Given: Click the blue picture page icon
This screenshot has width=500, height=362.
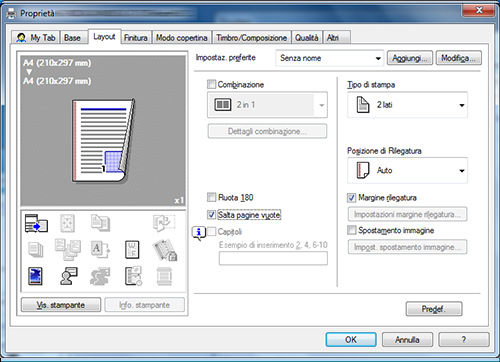Looking at the screenshot, I should pyautogui.click(x=35, y=276).
